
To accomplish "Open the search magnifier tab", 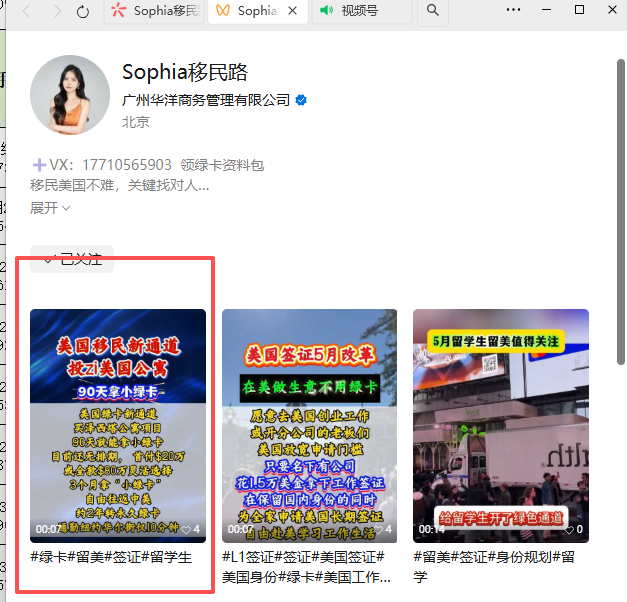I will click(432, 10).
